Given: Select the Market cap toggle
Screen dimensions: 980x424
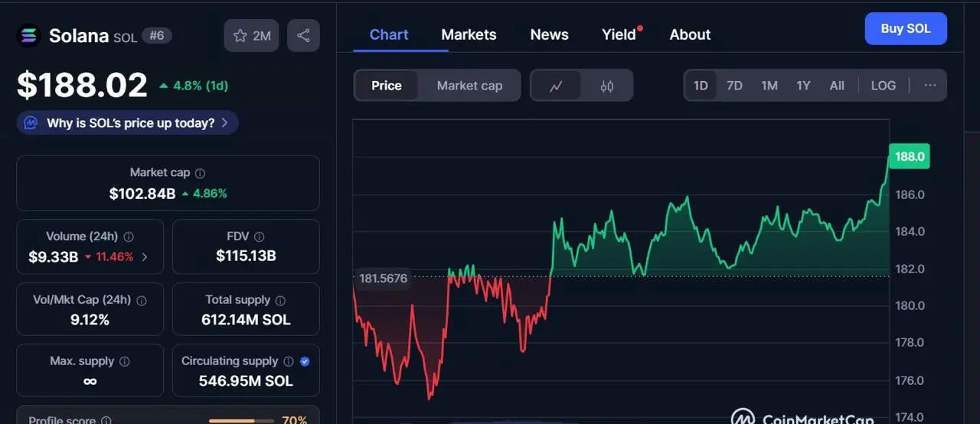Looking at the screenshot, I should coord(469,86).
